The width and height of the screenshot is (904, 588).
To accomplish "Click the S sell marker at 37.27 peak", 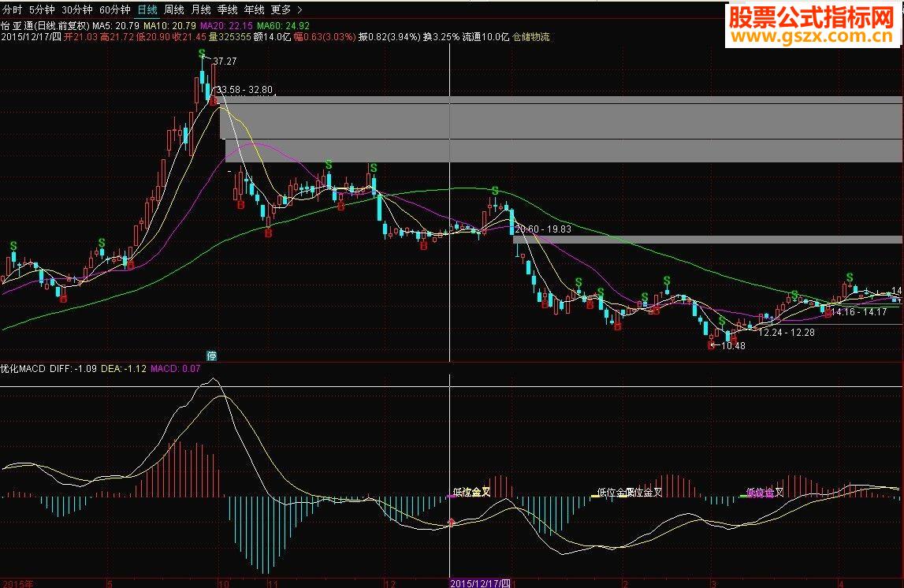I will 202,54.
